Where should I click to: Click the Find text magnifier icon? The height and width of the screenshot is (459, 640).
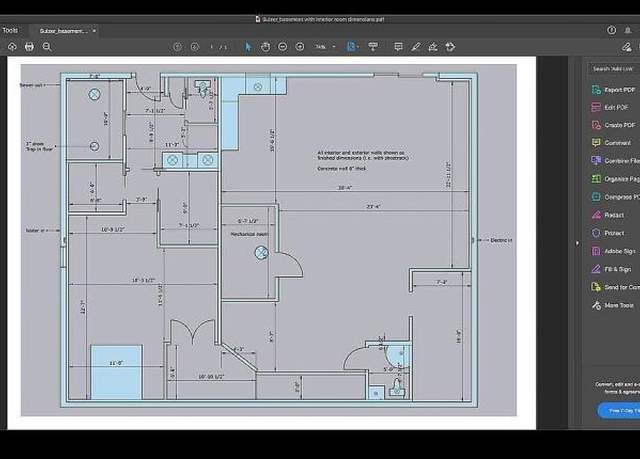click(47, 47)
